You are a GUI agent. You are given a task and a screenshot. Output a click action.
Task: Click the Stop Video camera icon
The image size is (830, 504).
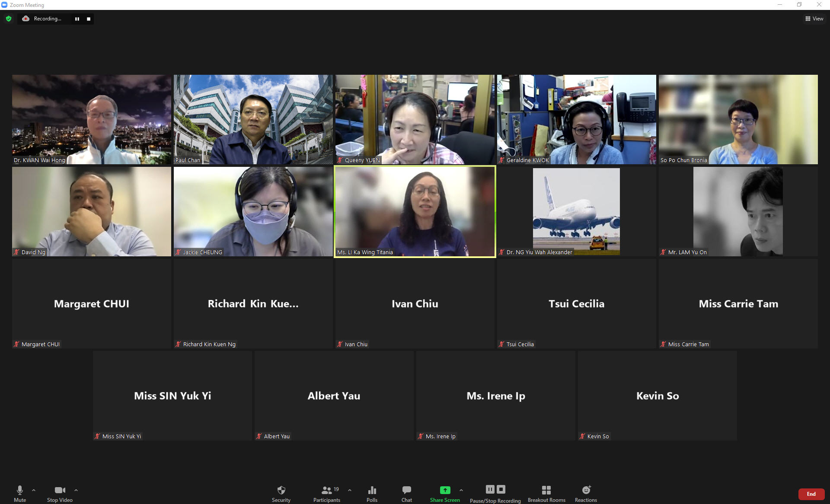click(x=60, y=490)
